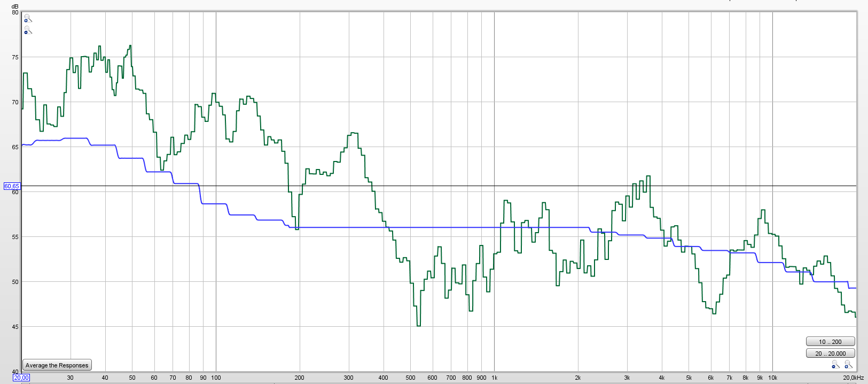Click the 30 frequency axis label
Viewport: 868px width, 384px height.
point(71,378)
